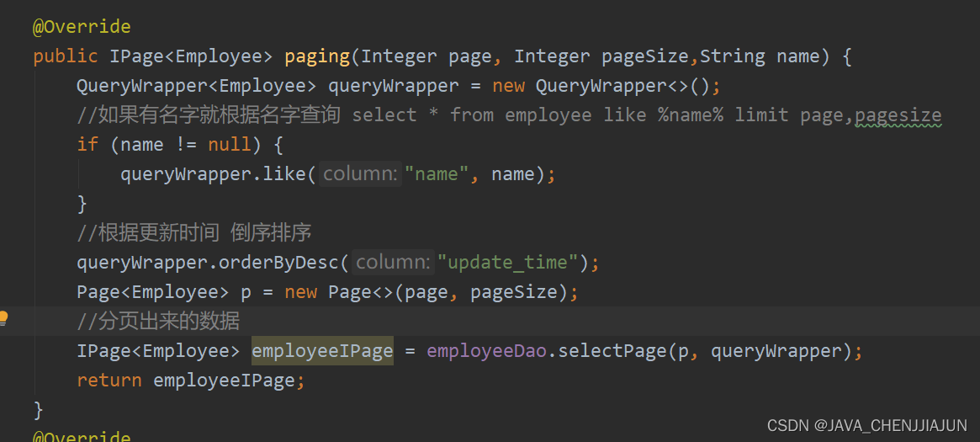Image resolution: width=980 pixels, height=442 pixels.
Task: Click the comment 根据更新时间 倒序排序
Action: pos(194,233)
